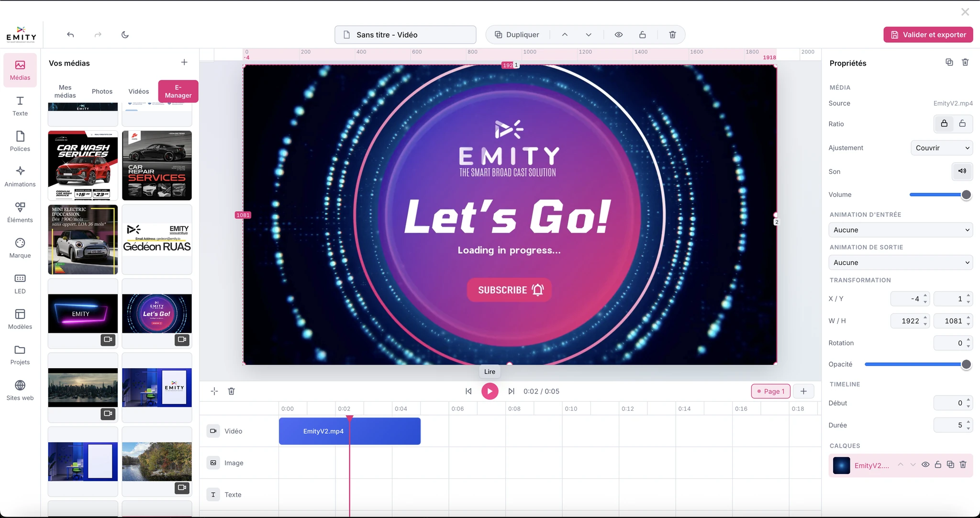Close the editor with the X icon
The image size is (980, 518).
point(965,12)
